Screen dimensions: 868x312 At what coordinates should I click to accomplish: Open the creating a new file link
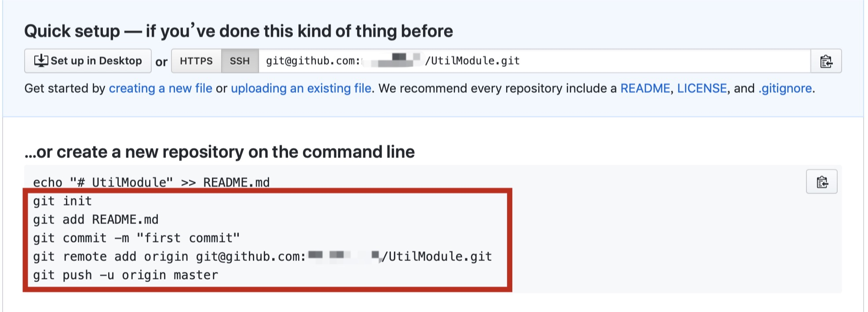click(x=160, y=88)
